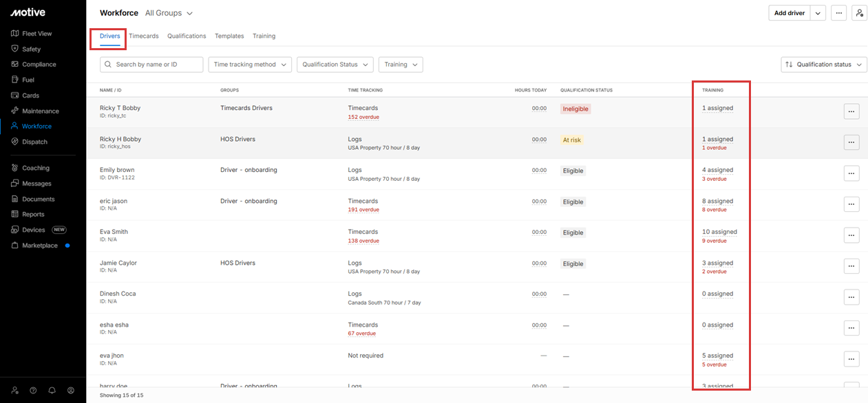Open Fleet View from sidebar

[x=36, y=34]
